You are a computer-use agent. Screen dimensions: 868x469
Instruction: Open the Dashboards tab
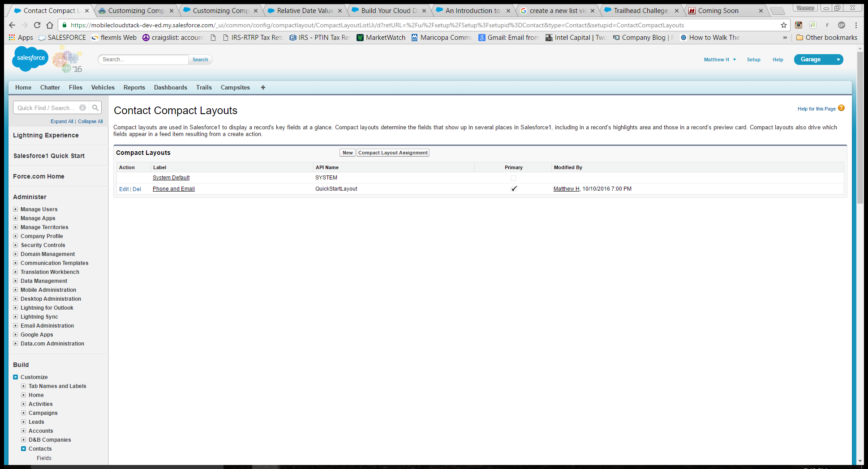pyautogui.click(x=171, y=88)
